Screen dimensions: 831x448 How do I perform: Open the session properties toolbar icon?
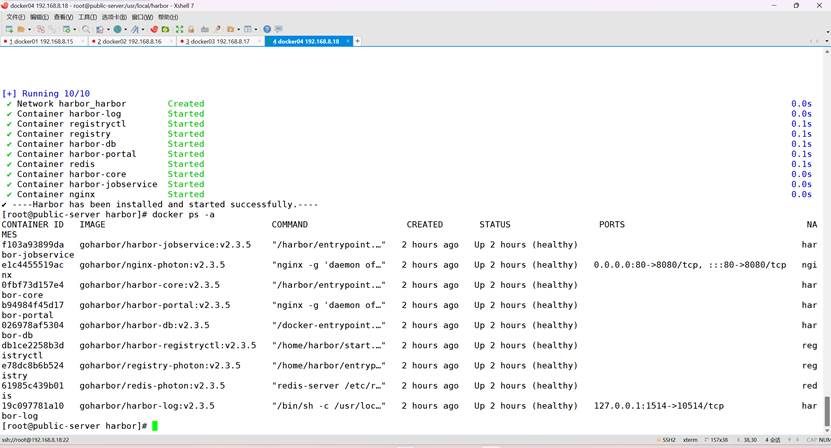(67, 29)
